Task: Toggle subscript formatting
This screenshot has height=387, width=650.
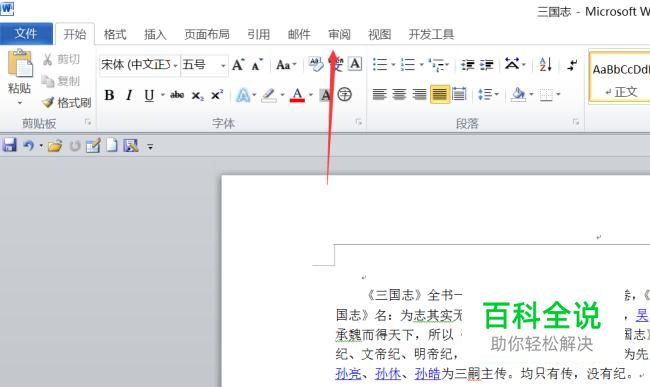Action: click(197, 96)
